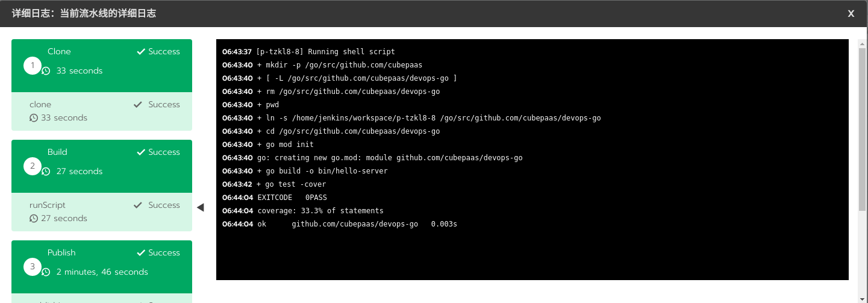This screenshot has width=868, height=303.
Task: Click the stage 3 number circle
Action: (x=33, y=266)
